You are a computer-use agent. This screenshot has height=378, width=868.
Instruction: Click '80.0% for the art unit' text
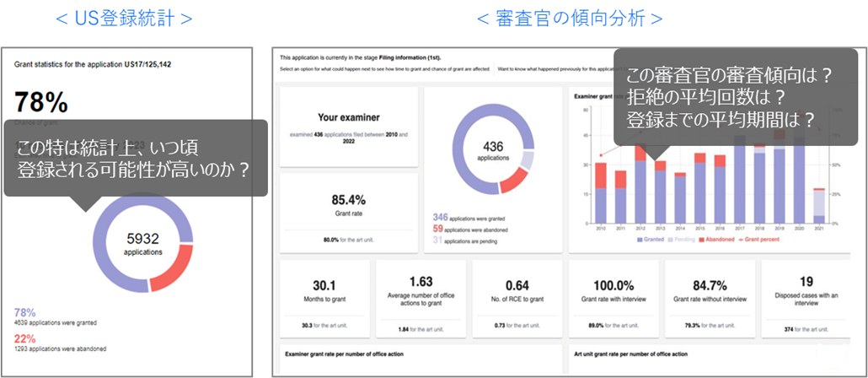[349, 240]
